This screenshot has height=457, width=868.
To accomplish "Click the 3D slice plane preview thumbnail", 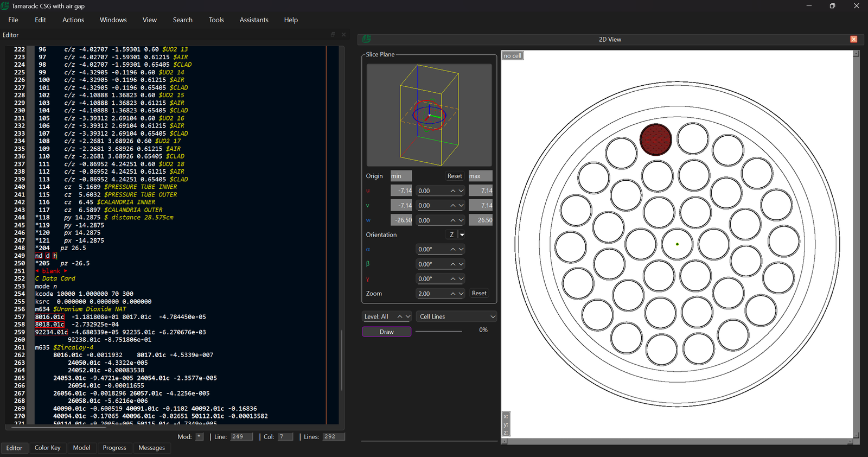I will click(429, 115).
